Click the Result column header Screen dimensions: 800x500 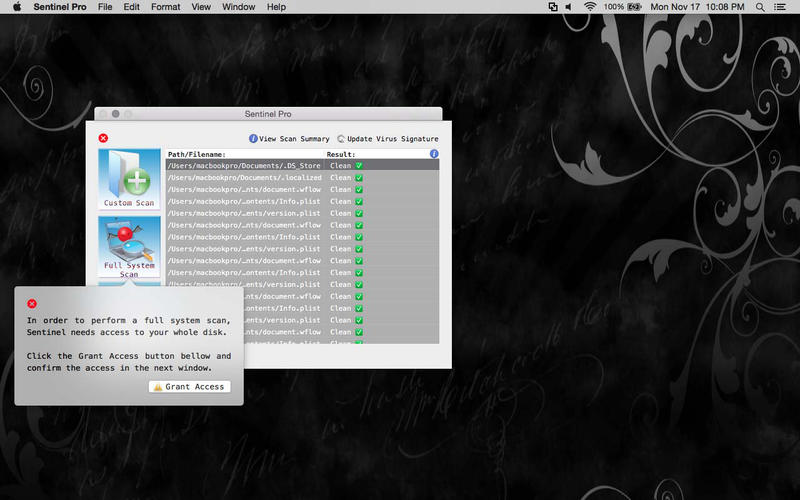point(341,154)
